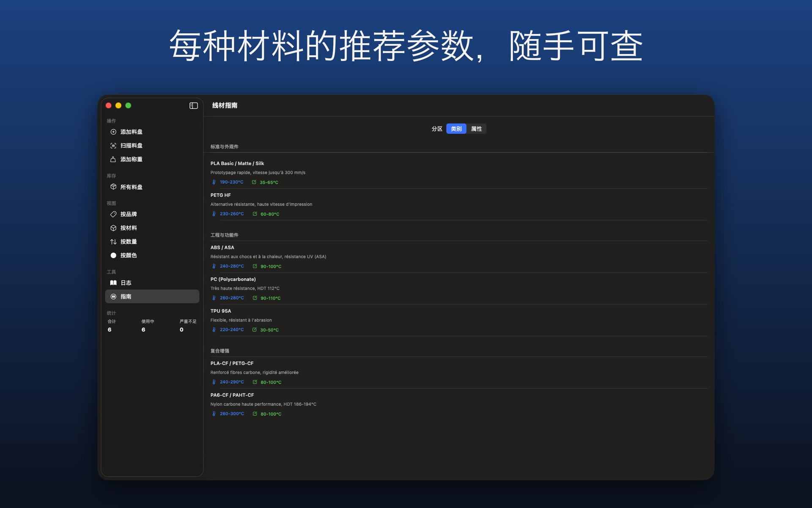Screen dimensions: 812x508
Task: Click the scale icon for 添加称重
Action: [x=113, y=160]
